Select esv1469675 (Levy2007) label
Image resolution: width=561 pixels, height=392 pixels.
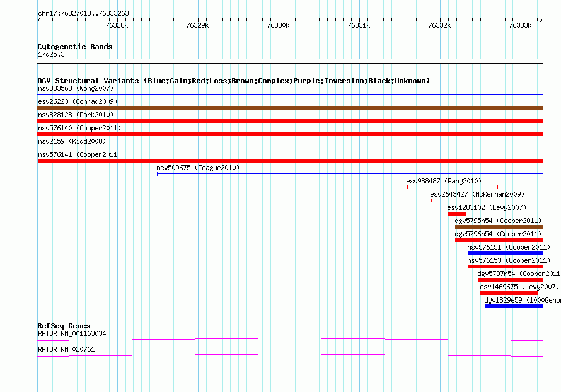click(x=519, y=287)
